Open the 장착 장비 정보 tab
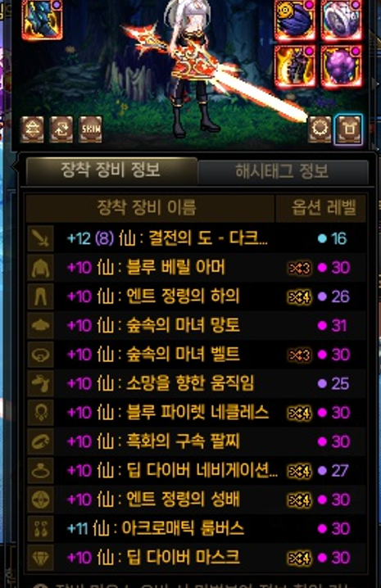Viewport: 381px width, 588px height. point(111,171)
